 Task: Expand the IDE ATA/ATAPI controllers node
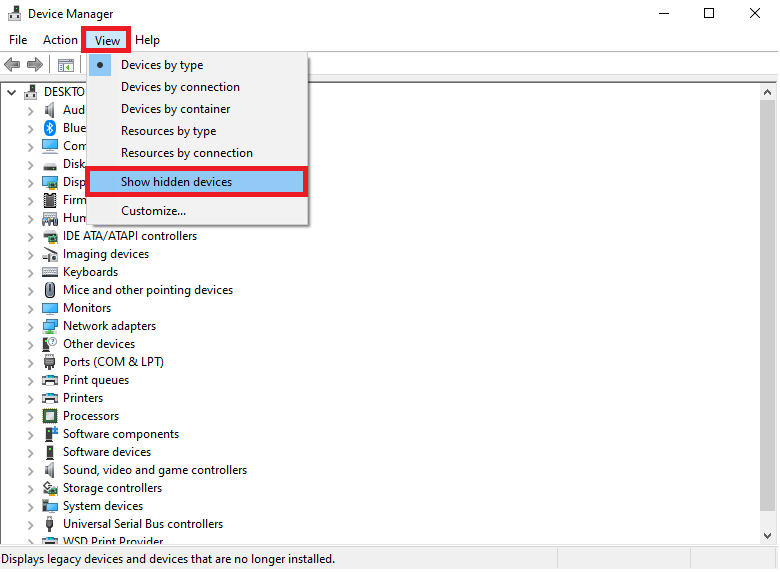click(31, 237)
